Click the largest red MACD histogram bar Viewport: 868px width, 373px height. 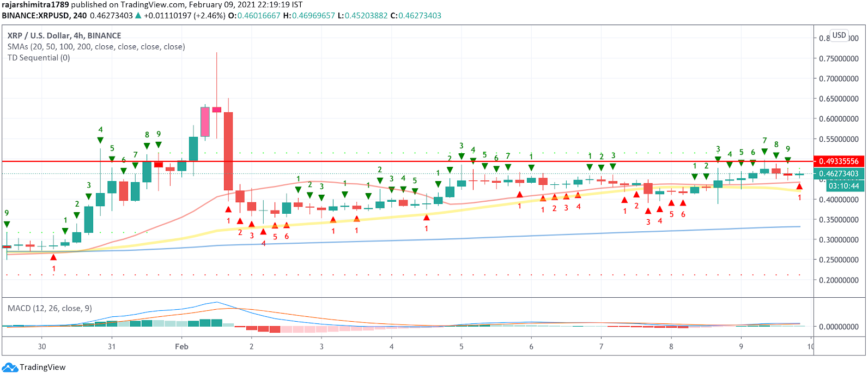coord(275,329)
